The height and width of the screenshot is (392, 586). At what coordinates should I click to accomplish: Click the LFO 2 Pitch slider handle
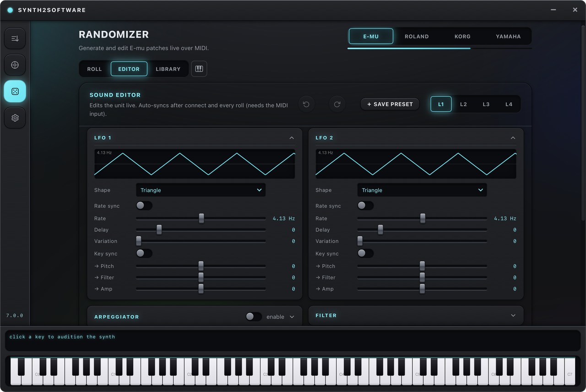[x=422, y=266]
